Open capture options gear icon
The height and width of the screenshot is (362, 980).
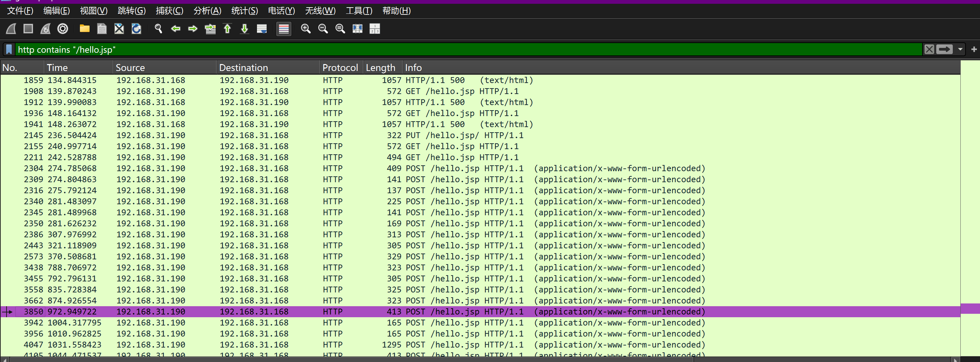point(63,29)
